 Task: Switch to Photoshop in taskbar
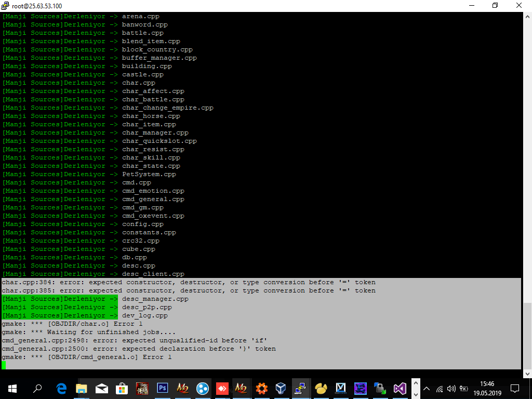(x=162, y=388)
